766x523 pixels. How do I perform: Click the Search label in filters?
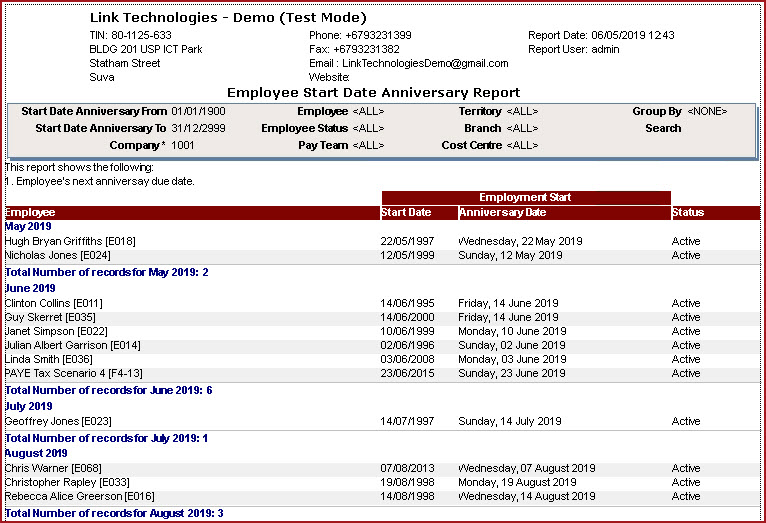click(663, 128)
